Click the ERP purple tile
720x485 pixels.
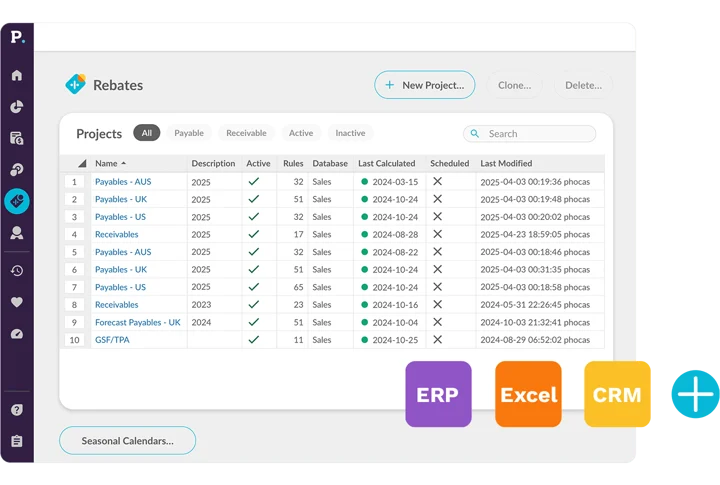click(438, 394)
